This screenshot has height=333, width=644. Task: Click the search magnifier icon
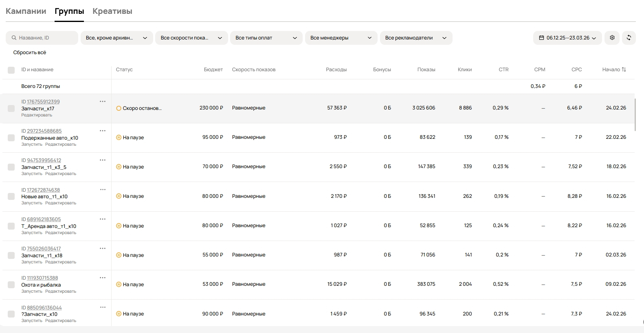tap(14, 38)
